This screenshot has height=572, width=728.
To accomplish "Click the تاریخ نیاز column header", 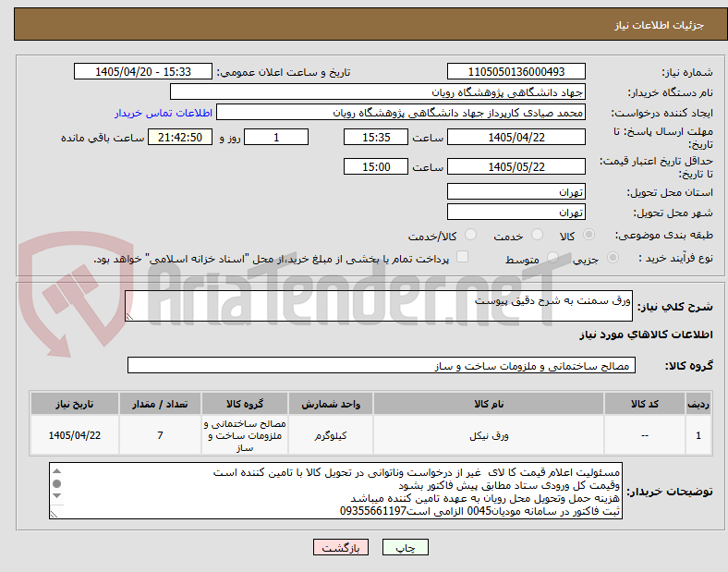I will [x=75, y=404].
